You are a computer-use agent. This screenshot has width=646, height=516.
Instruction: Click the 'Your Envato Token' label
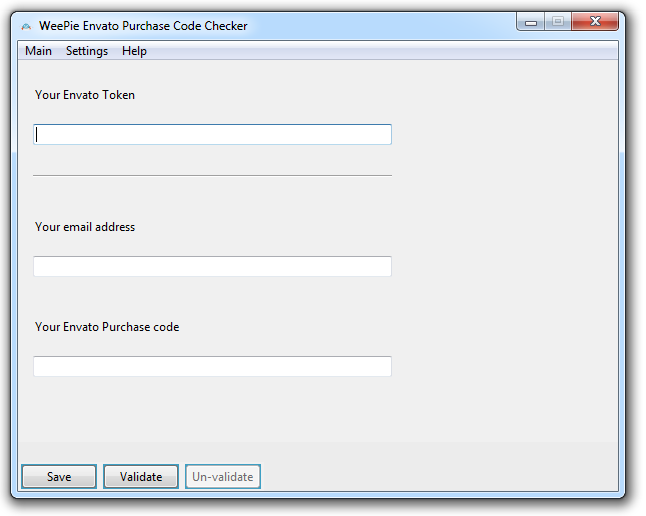point(85,95)
